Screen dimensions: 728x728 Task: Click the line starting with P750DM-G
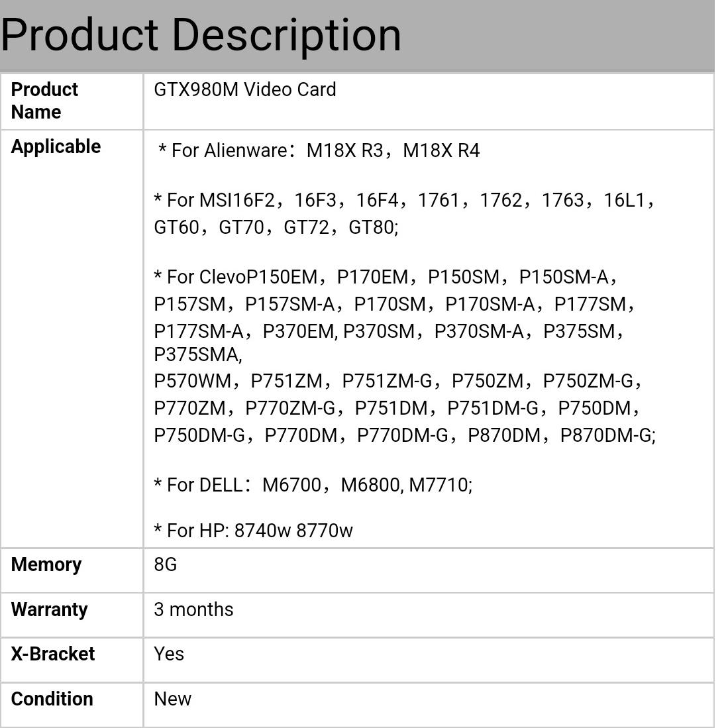404,435
